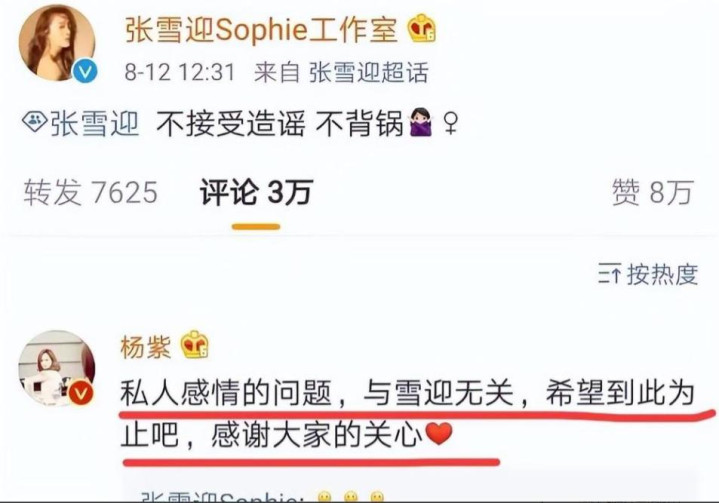This screenshot has height=503, width=719.
Task: Tap the red heart emoji ending the comment
Action: (x=439, y=434)
